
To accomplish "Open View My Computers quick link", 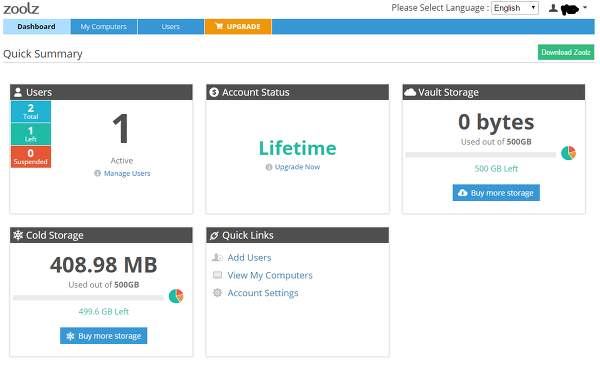I will point(270,275).
